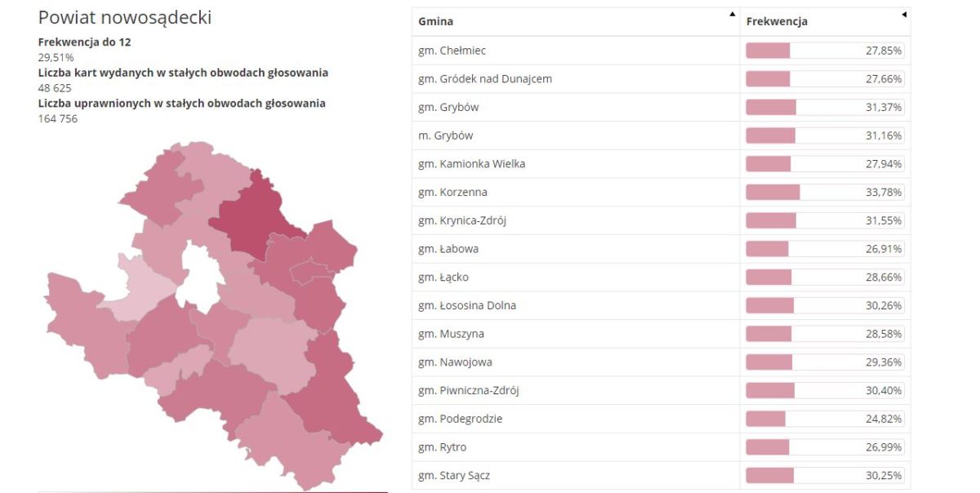Sort table by Gmina header label
Viewport: 980px width, 493px height.
point(435,21)
